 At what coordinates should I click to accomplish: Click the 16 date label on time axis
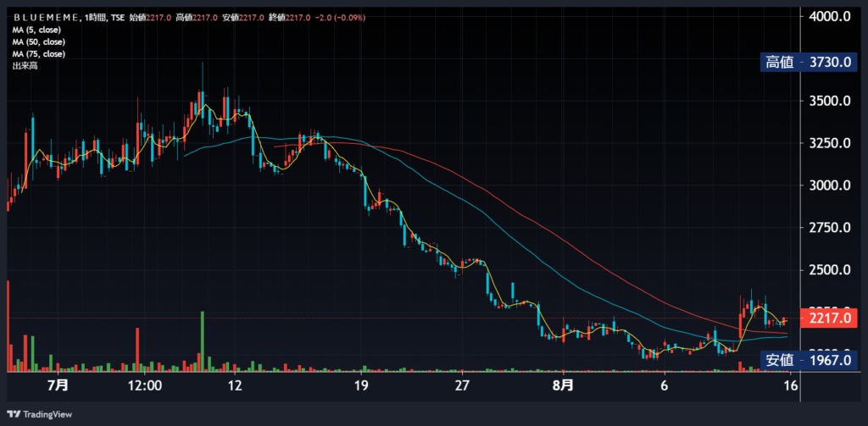coord(791,385)
